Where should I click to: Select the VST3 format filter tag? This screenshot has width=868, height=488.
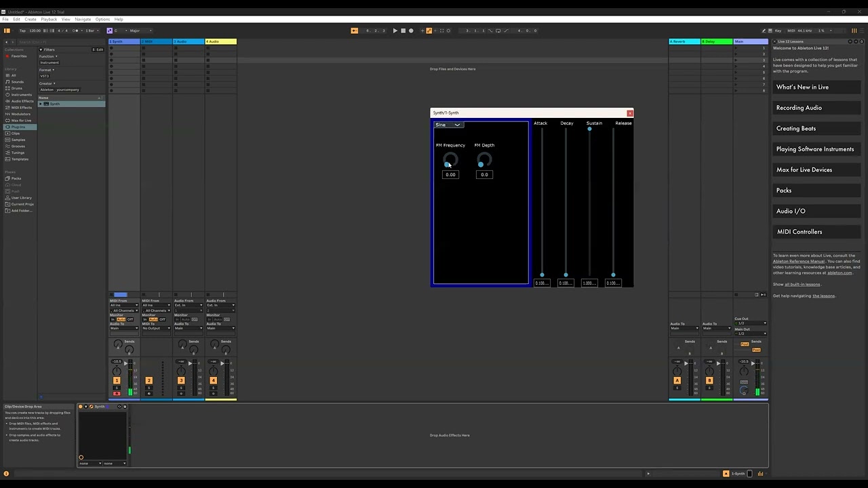click(x=45, y=76)
